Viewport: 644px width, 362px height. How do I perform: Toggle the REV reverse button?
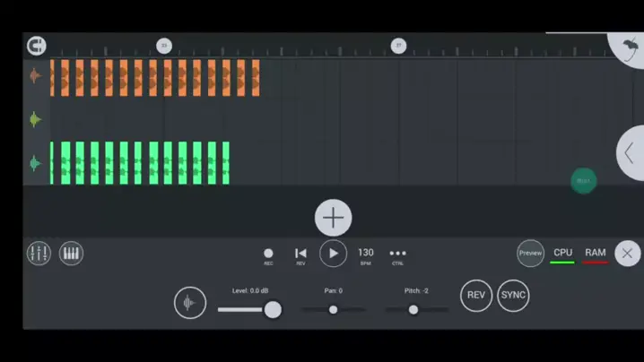[476, 296]
